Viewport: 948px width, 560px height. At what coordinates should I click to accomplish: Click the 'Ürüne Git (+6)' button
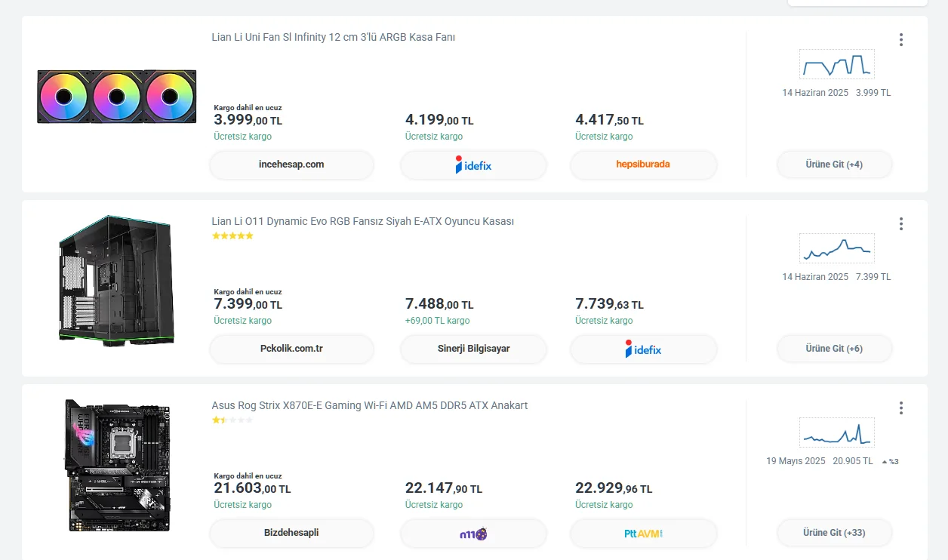pyautogui.click(x=834, y=349)
